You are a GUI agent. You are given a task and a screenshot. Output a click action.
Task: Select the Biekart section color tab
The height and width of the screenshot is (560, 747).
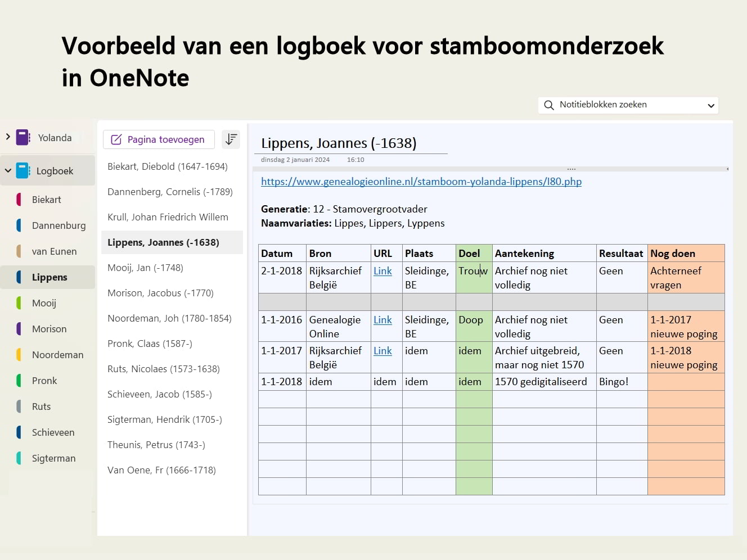tap(19, 200)
